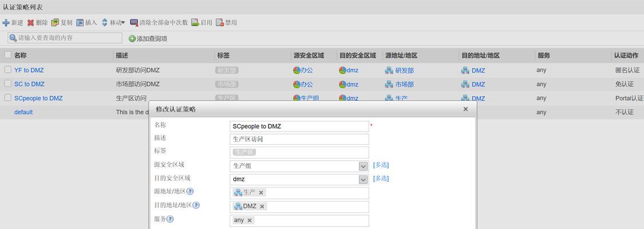Screen dimensions: 644x229
Task: Click dmz zone icon in SC row
Action: coord(342,84)
